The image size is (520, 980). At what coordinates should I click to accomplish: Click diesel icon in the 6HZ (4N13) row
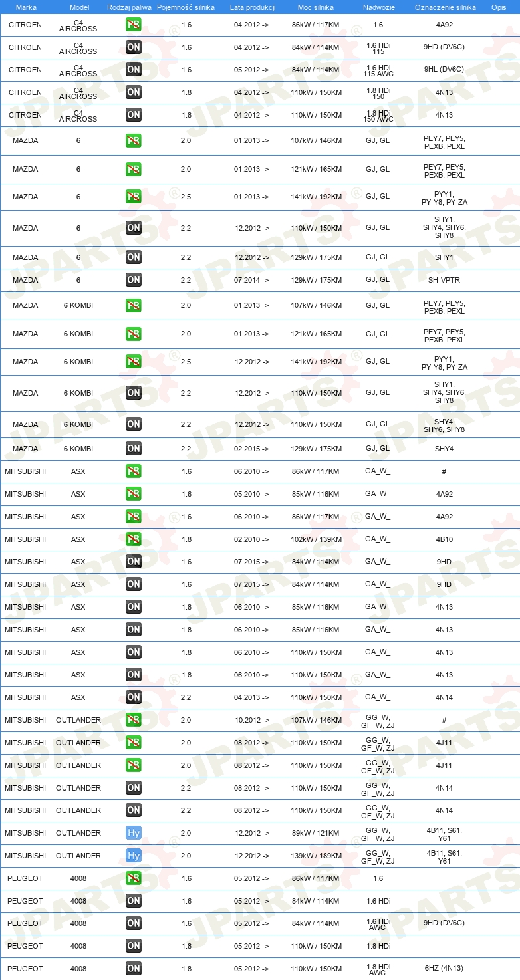point(134,969)
